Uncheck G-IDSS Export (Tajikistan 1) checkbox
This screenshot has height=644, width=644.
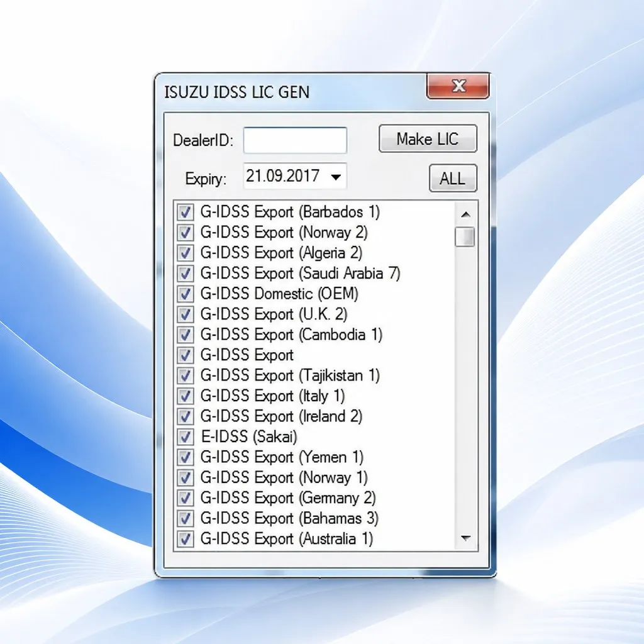click(x=185, y=376)
